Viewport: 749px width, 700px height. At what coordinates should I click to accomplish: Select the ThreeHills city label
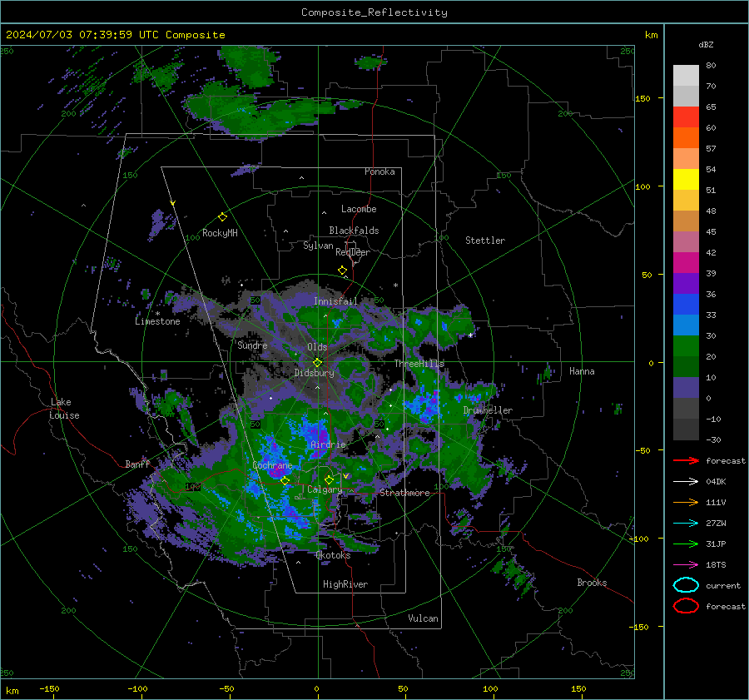tap(419, 364)
